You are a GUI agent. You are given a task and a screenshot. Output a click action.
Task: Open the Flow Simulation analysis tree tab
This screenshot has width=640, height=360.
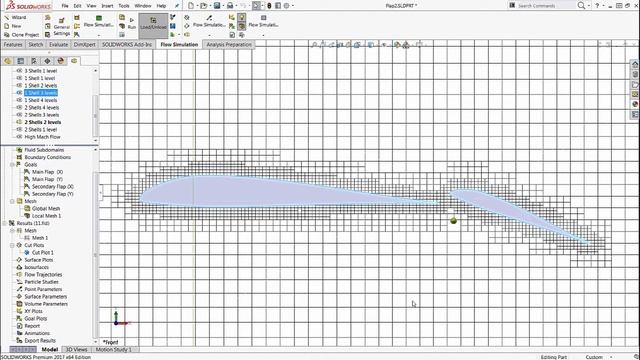pos(74,61)
